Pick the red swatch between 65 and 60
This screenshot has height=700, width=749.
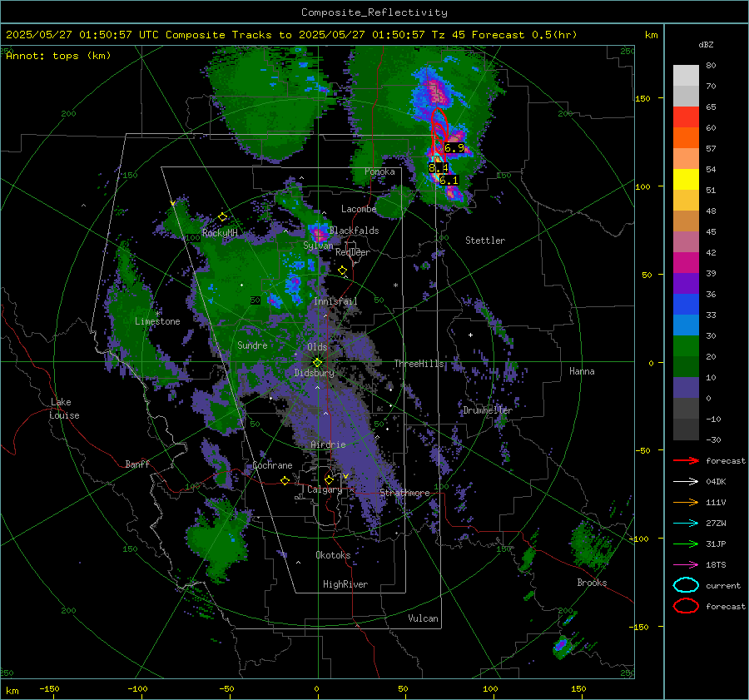point(686,117)
